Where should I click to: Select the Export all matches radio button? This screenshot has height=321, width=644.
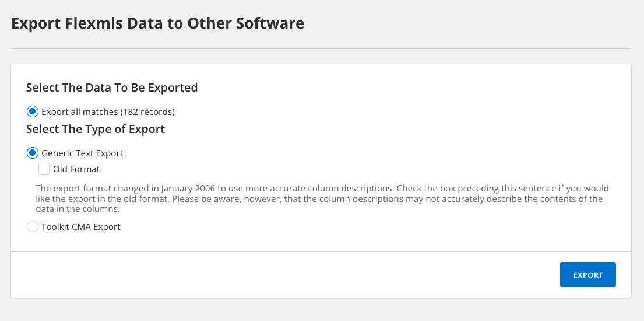tap(32, 111)
